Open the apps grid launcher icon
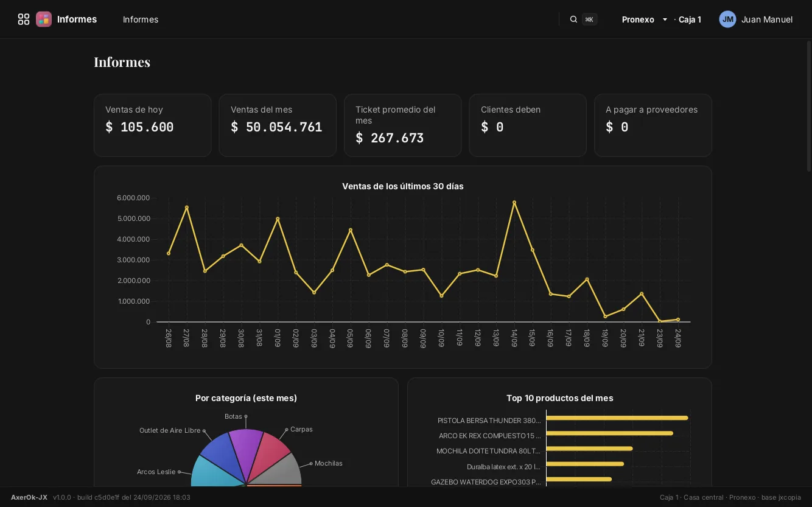The width and height of the screenshot is (812, 507). pyautogui.click(x=24, y=19)
